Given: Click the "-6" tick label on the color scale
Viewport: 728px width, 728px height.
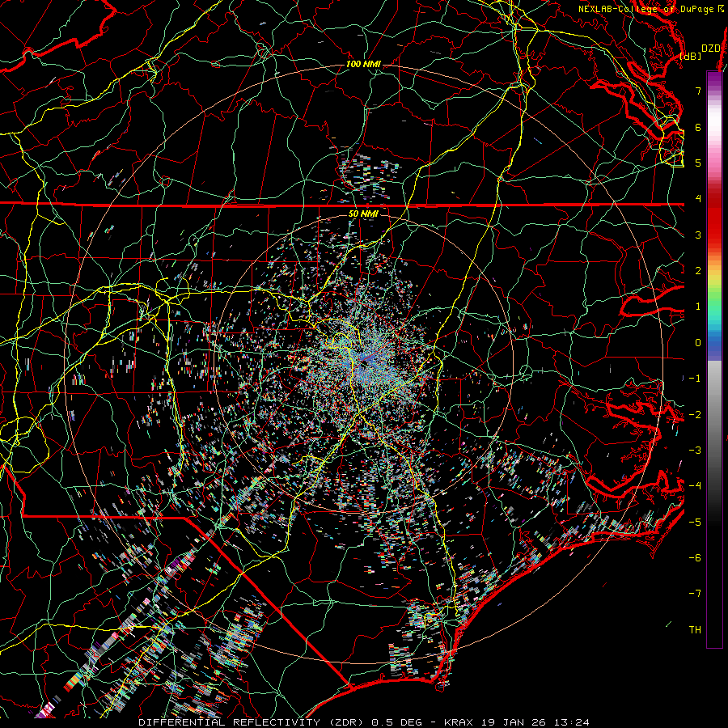Looking at the screenshot, I should point(695,558).
